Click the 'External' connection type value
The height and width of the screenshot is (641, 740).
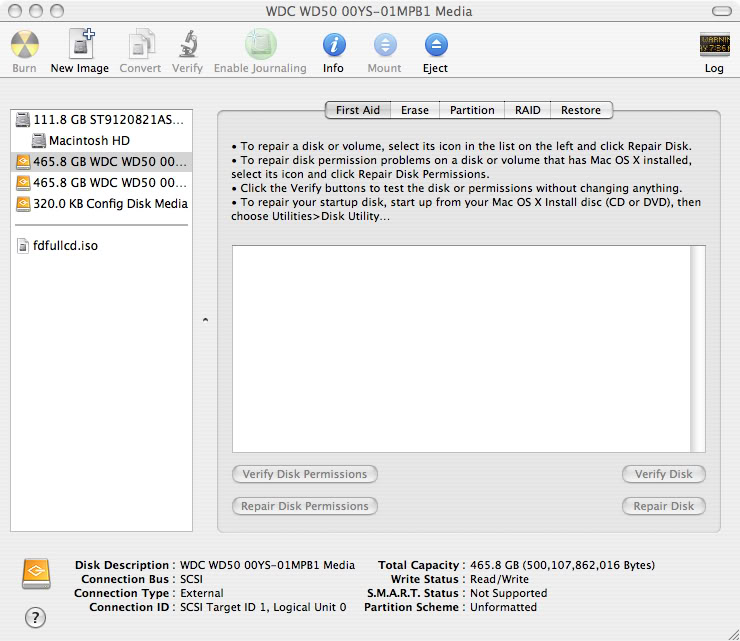click(x=202, y=593)
